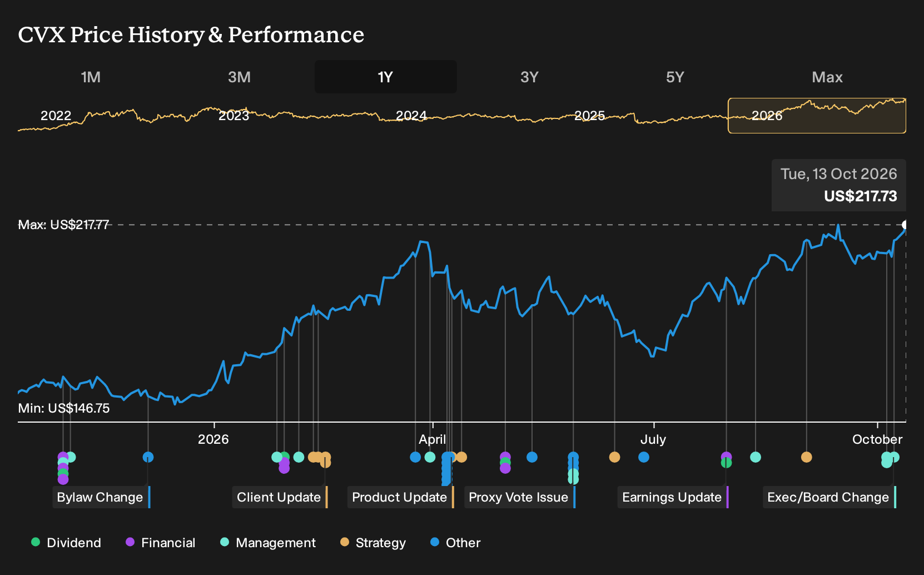Jump to 2024 in the overview chart
This screenshot has width=924, height=575.
[x=411, y=116]
